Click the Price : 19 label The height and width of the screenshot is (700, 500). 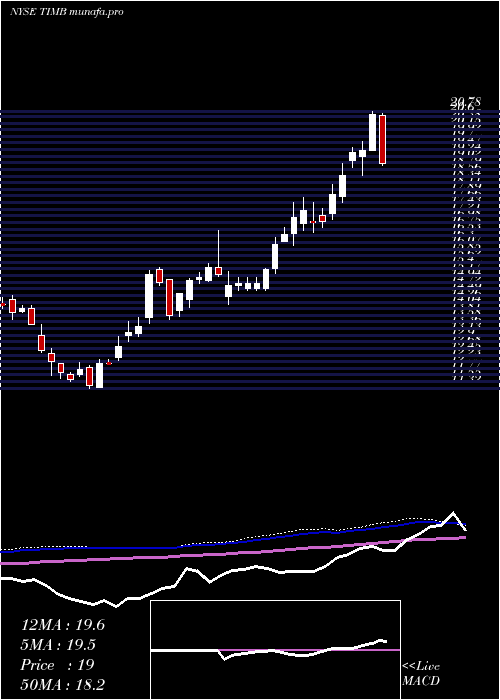(x=58, y=665)
